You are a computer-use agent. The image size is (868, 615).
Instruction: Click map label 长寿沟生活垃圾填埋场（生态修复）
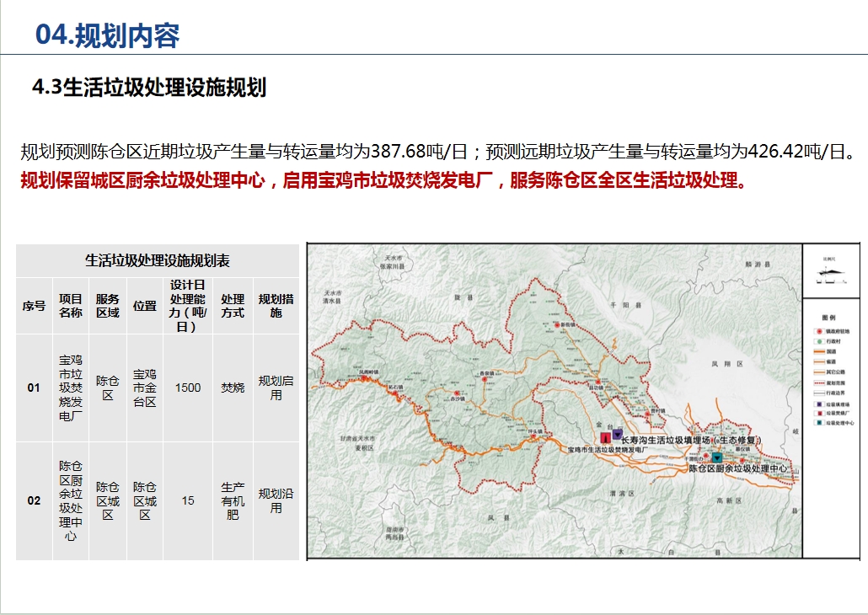coord(692,440)
